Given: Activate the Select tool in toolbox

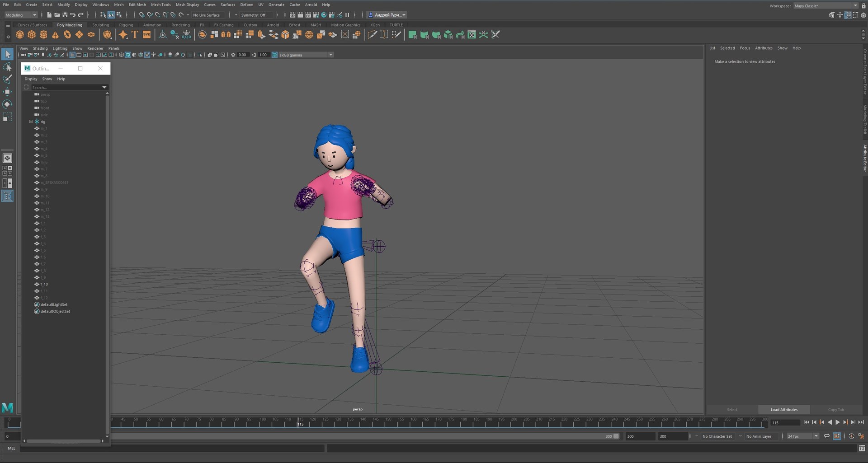Looking at the screenshot, I should [x=7, y=54].
